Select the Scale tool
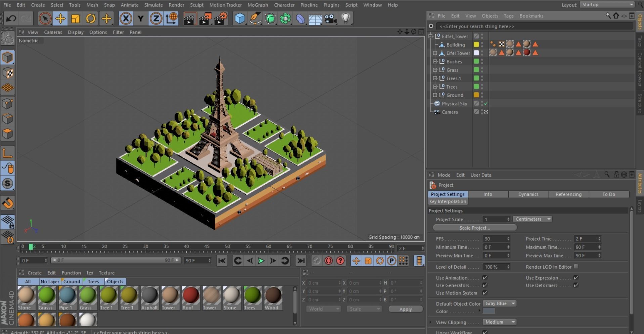Image resolution: width=644 pixels, height=334 pixels. pyautogui.click(x=75, y=18)
